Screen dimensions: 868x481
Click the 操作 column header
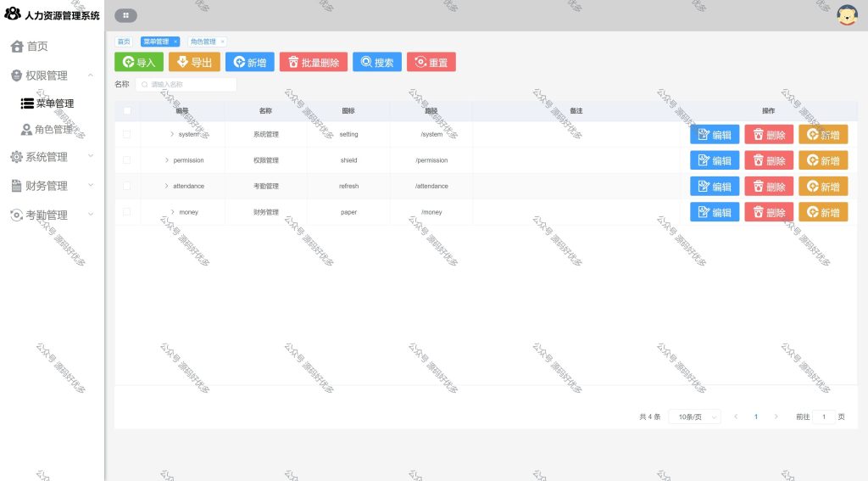tap(768, 111)
